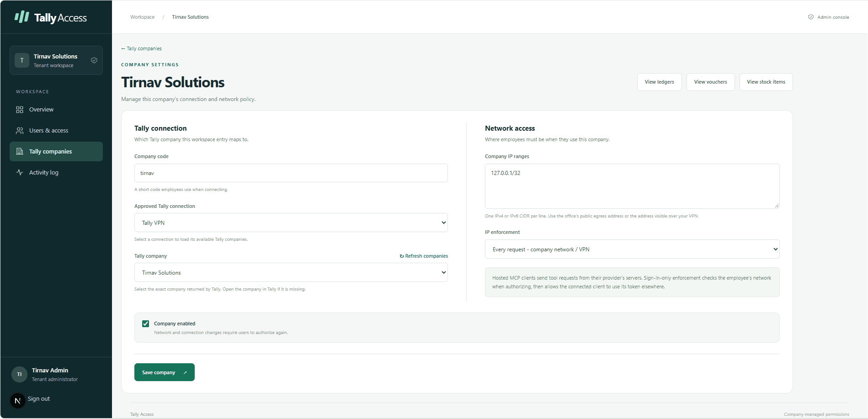
Task: Open the IP enforcement dropdown
Action: (632, 249)
